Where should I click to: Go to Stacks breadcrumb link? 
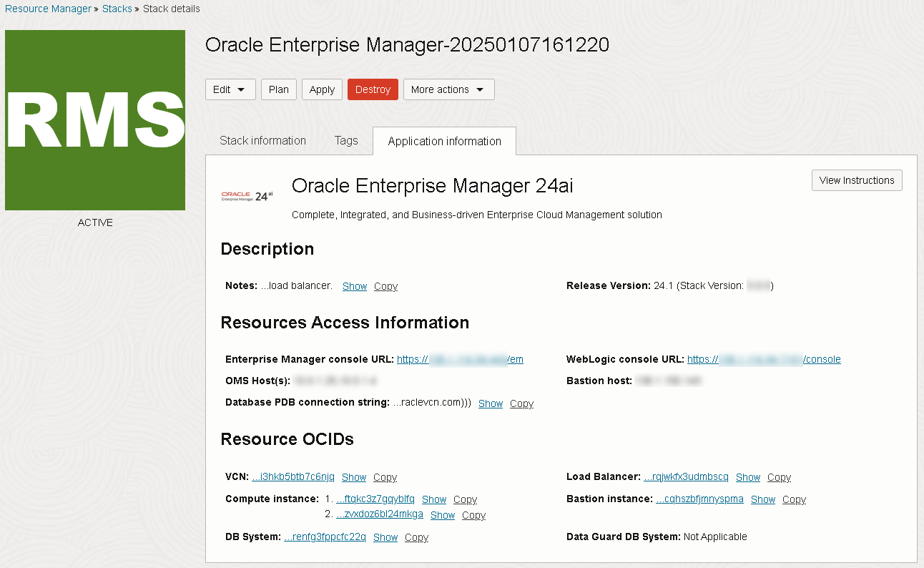(117, 9)
